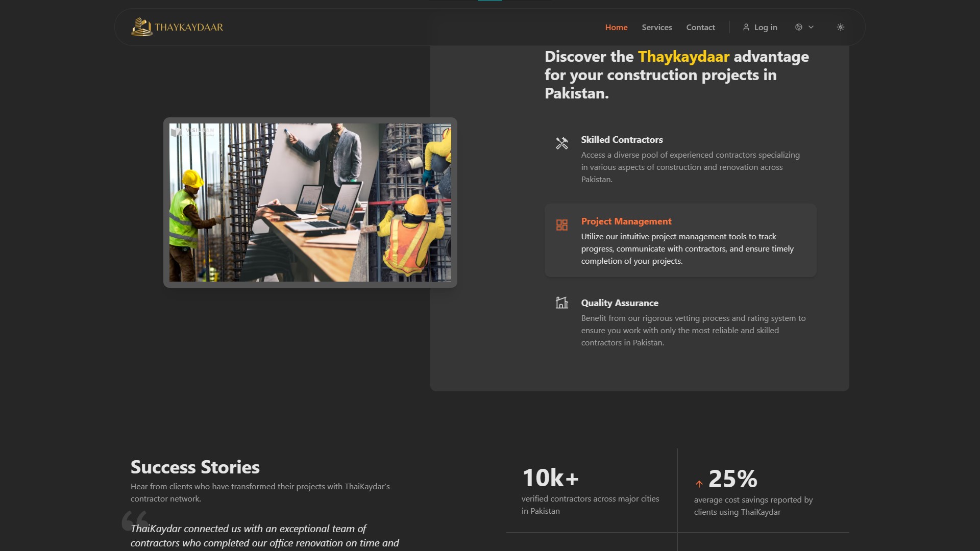Collapse the Quality Assurance feature entry

[x=620, y=303]
